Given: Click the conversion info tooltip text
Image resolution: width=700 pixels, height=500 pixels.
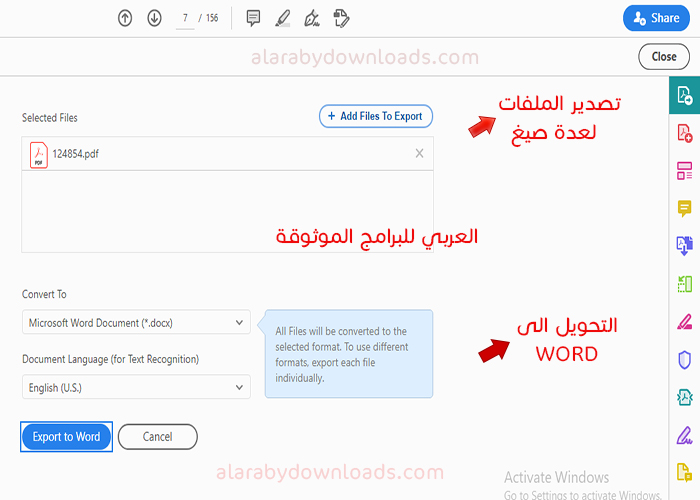Looking at the screenshot, I should [342, 354].
